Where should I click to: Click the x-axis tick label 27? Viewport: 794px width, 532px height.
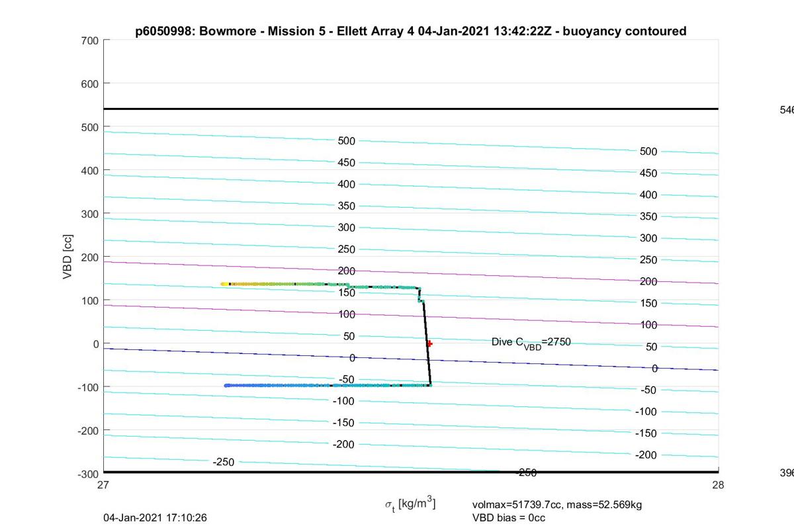103,485
